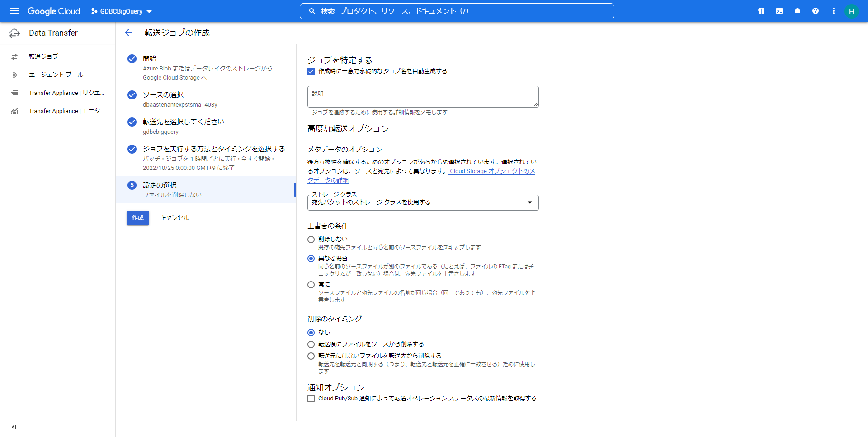The height and width of the screenshot is (437, 868).
Task: Type in the 説明 description field
Action: (x=423, y=97)
